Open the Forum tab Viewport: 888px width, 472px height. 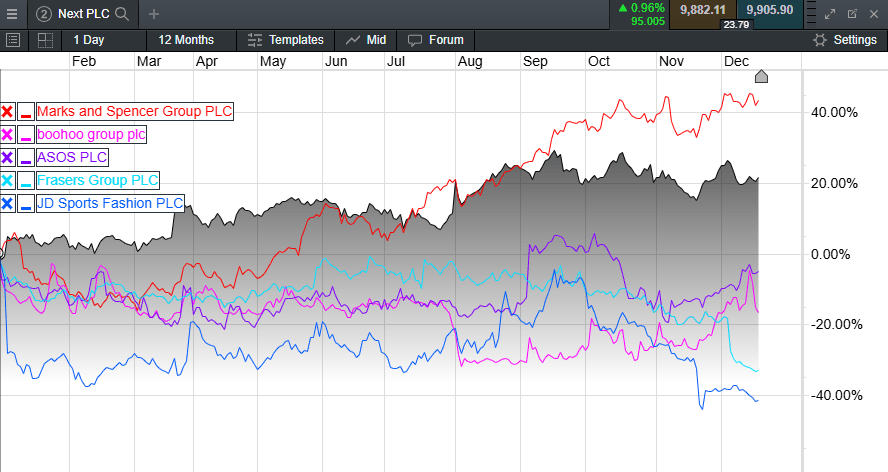coord(436,40)
